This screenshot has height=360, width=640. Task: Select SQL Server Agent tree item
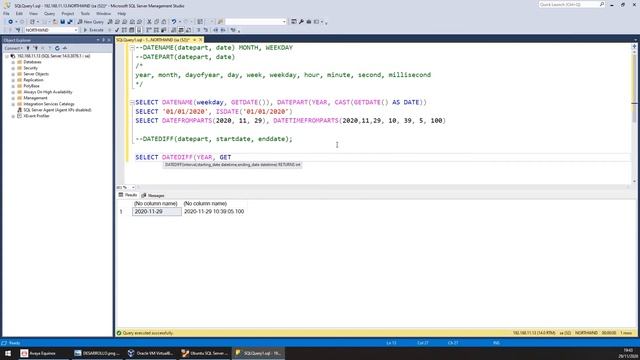point(57,110)
